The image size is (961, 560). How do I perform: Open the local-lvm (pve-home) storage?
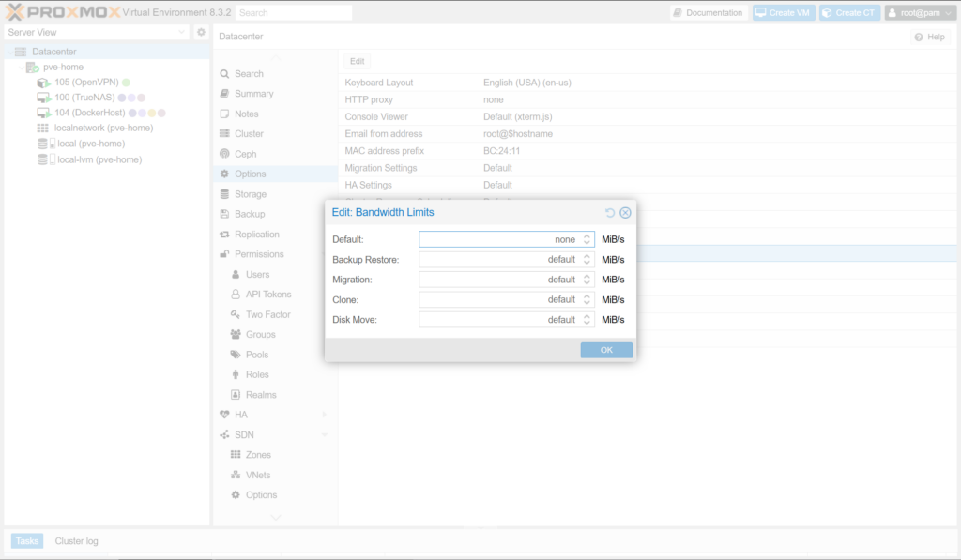click(x=99, y=159)
